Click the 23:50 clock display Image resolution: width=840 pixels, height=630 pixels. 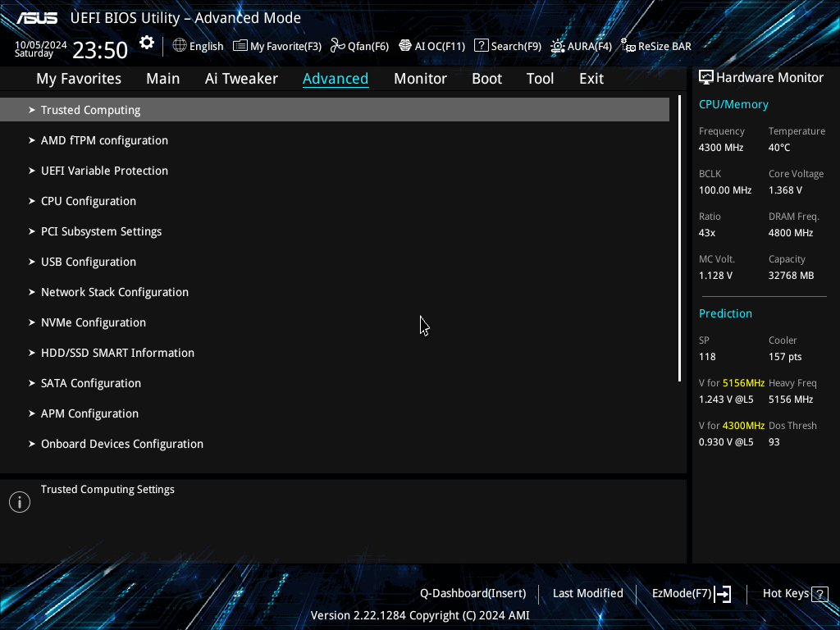pyautogui.click(x=100, y=50)
